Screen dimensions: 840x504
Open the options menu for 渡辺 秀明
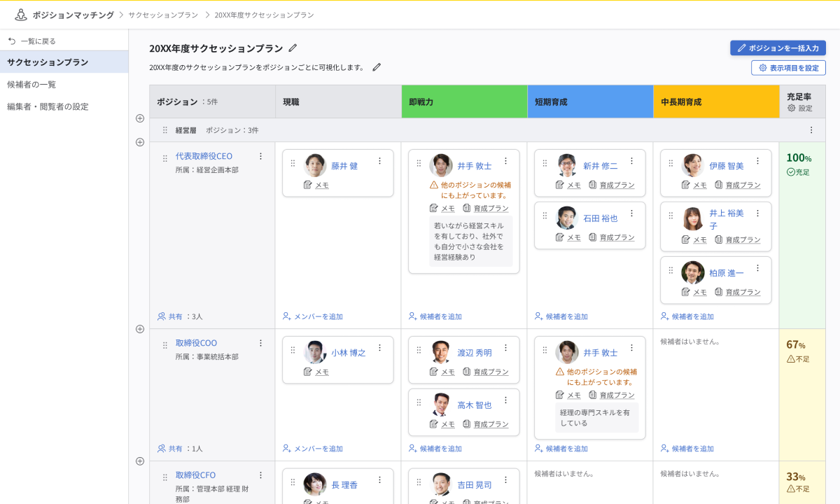tap(506, 348)
